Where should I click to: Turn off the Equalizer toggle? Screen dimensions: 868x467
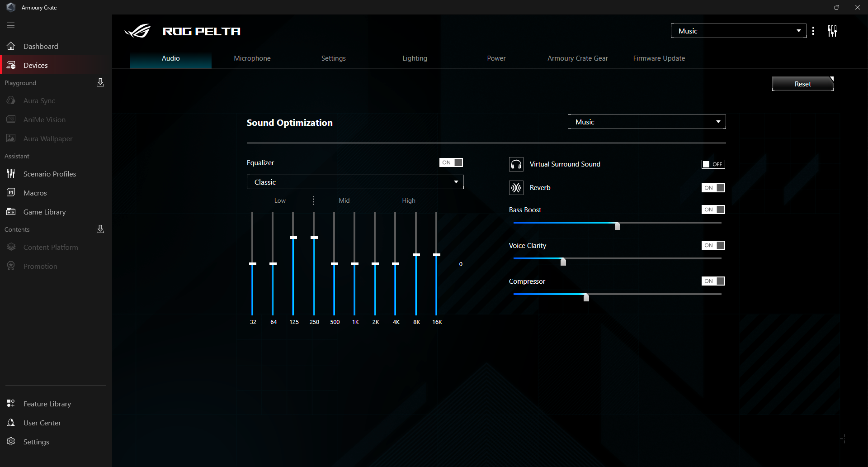(x=451, y=162)
